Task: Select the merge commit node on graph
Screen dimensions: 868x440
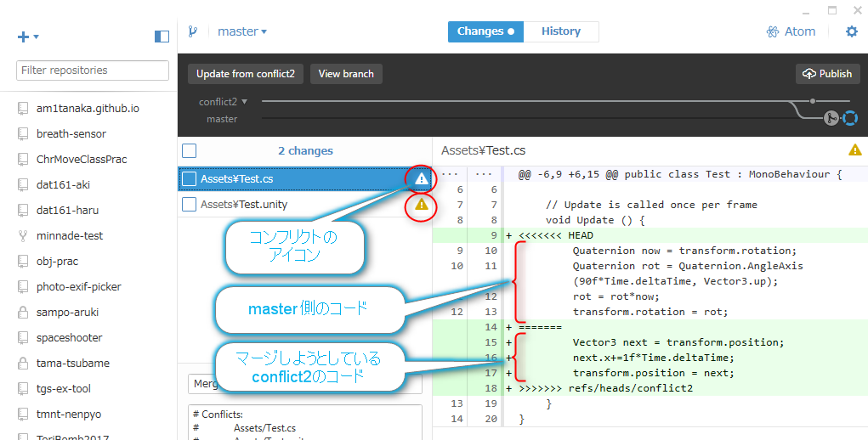Action: click(x=831, y=118)
